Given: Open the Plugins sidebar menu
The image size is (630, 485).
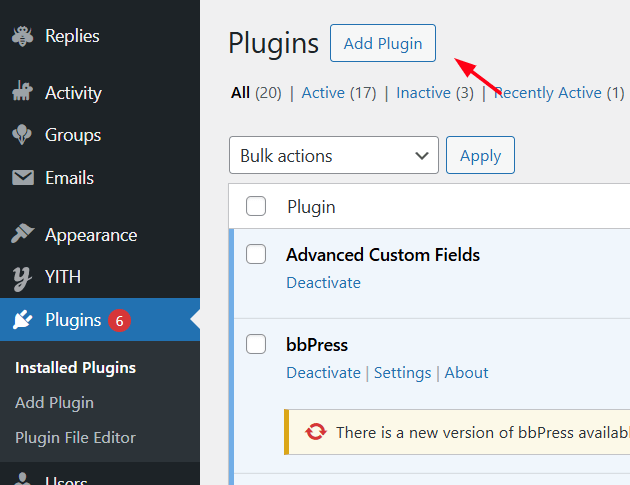Looking at the screenshot, I should (100, 320).
